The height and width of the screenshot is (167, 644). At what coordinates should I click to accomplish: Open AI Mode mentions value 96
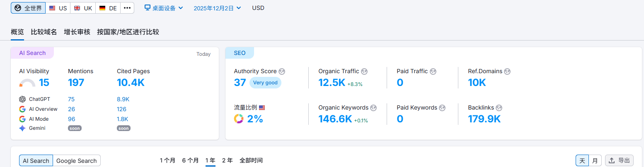pos(71,119)
